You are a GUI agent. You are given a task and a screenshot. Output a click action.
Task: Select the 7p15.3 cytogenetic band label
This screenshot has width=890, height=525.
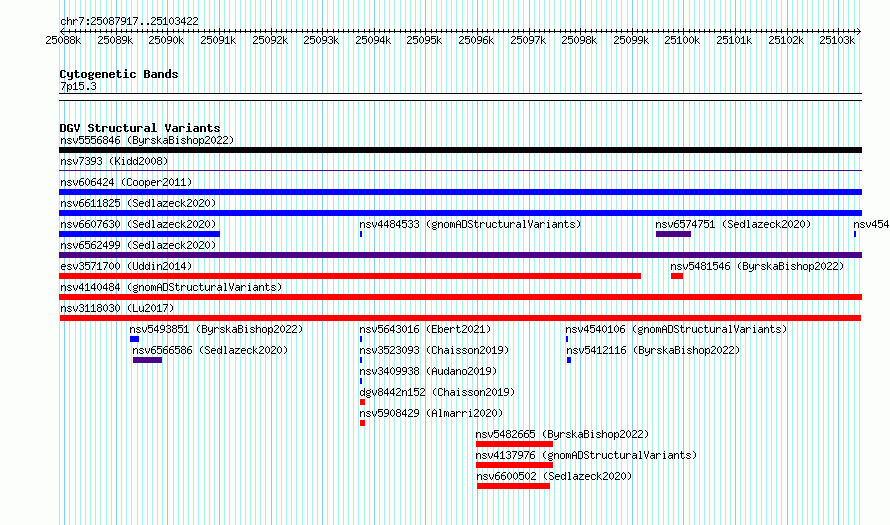tap(78, 86)
